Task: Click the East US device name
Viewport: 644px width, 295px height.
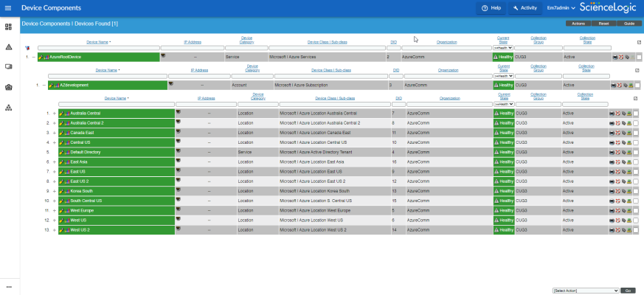Action: 77,172
